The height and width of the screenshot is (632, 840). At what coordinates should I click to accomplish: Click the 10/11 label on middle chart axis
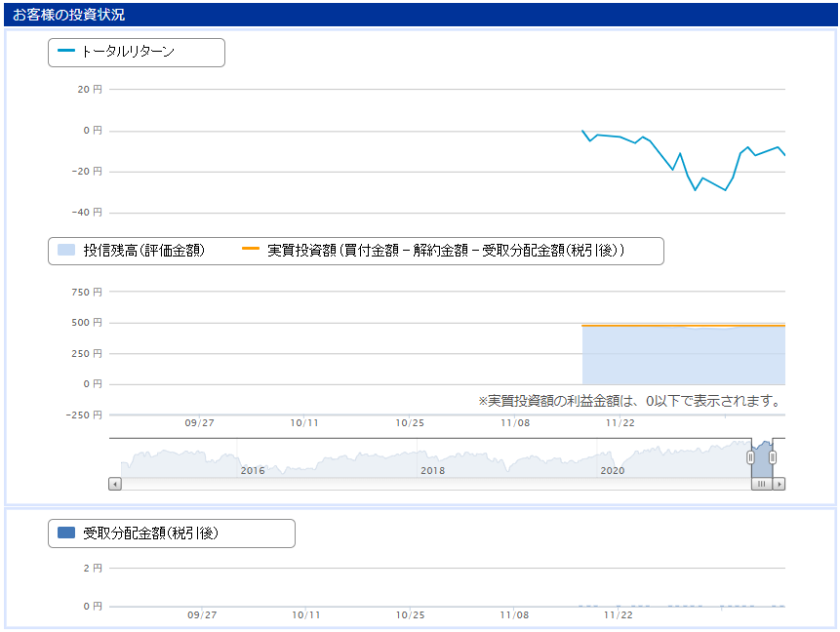[x=304, y=423]
